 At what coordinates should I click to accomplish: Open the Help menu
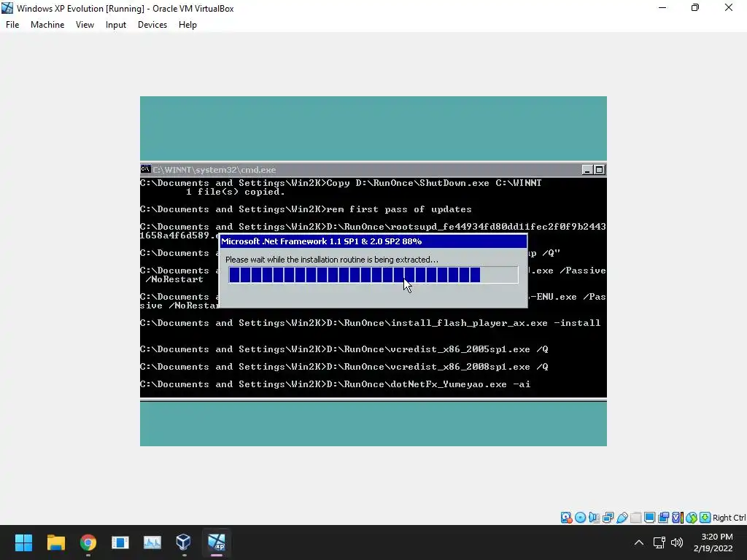[187, 25]
